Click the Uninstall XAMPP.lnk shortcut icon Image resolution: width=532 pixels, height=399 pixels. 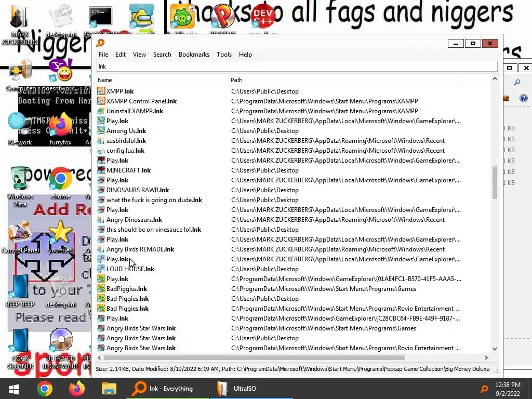(101, 111)
